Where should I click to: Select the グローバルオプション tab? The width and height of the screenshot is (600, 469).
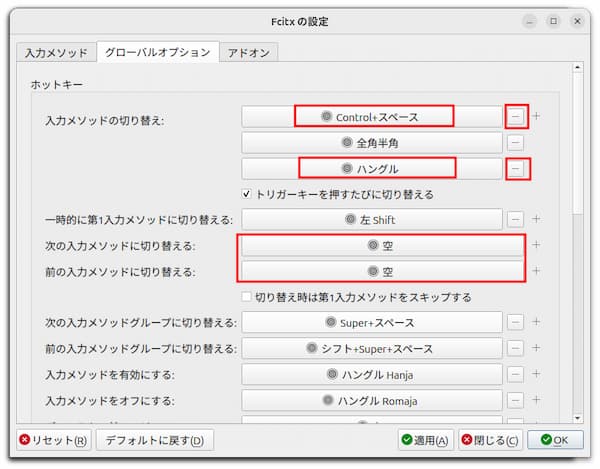[158, 52]
